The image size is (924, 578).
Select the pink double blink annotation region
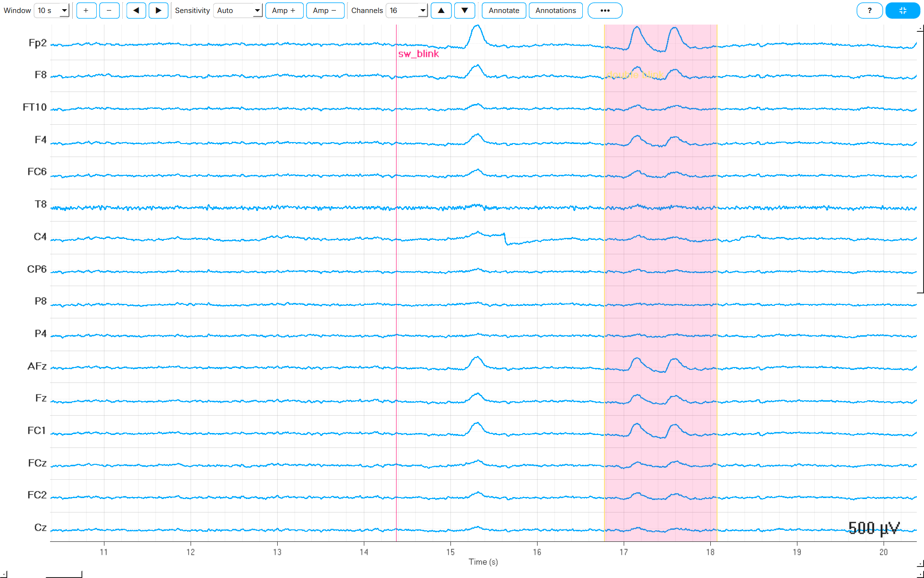pyautogui.click(x=661, y=283)
